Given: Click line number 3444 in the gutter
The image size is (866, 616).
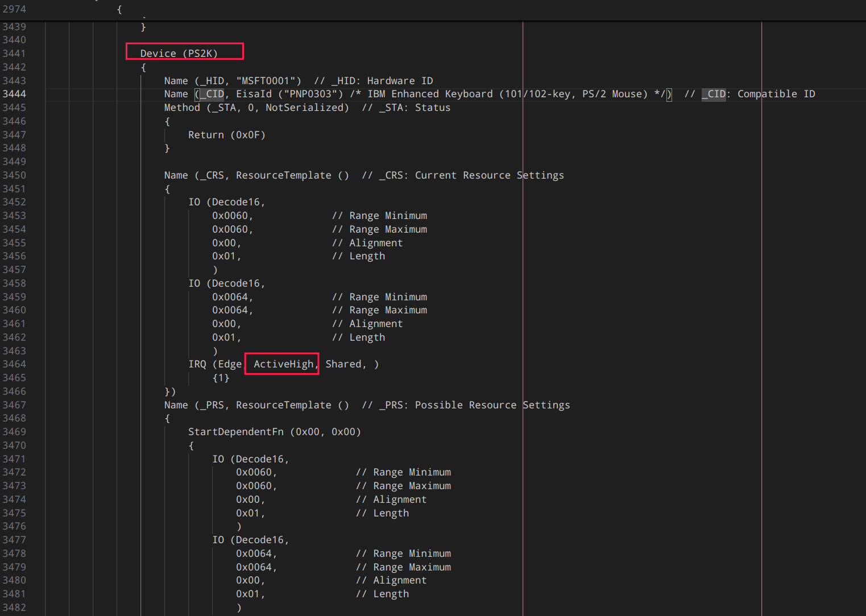Looking at the screenshot, I should (14, 94).
